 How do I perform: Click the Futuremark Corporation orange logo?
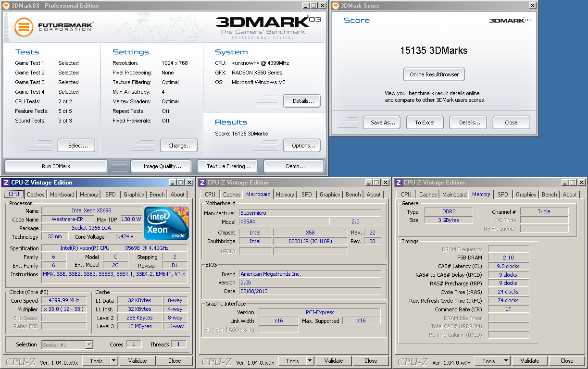click(x=24, y=27)
